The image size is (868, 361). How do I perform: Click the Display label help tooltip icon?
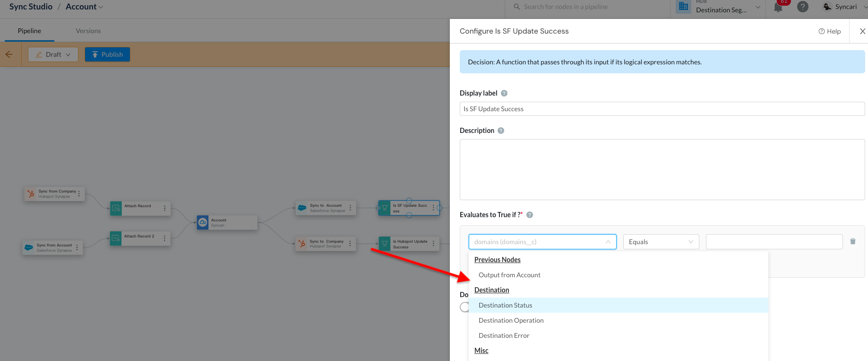coord(504,93)
